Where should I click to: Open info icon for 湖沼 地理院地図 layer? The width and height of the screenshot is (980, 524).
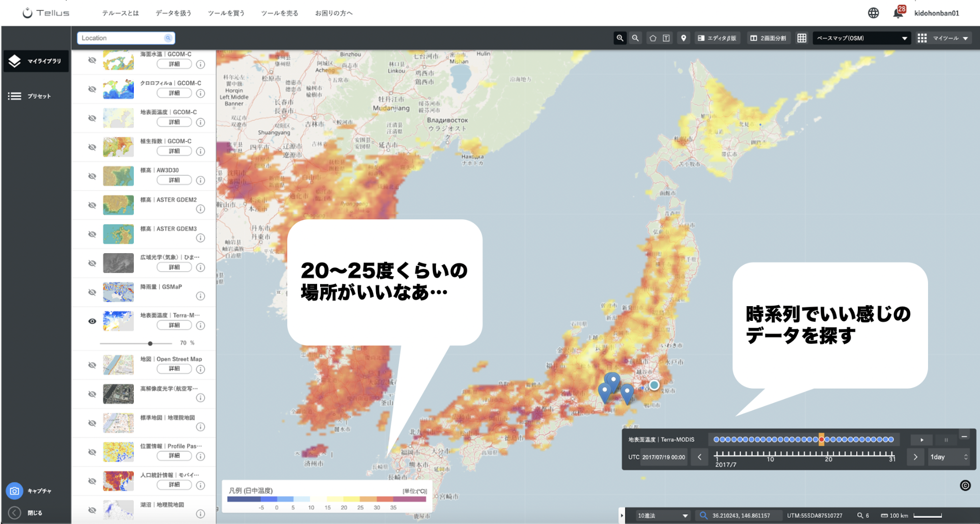click(x=201, y=514)
